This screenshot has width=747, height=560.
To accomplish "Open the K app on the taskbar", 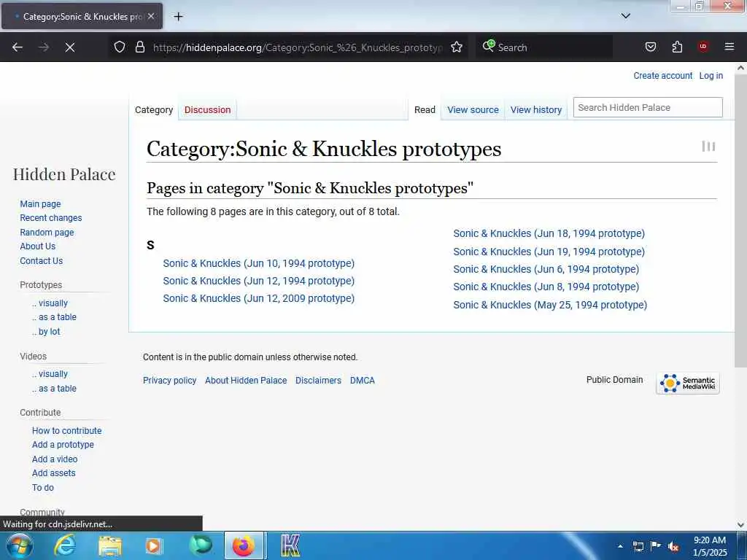I will (290, 545).
